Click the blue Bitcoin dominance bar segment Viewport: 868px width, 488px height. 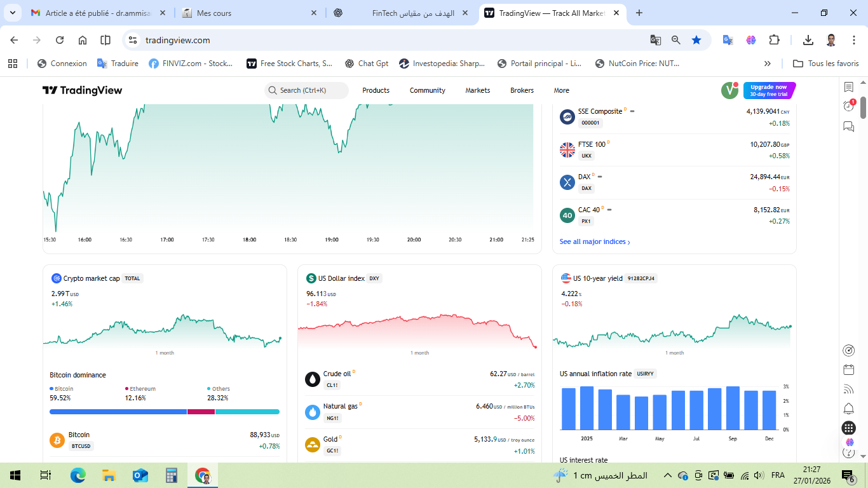pyautogui.click(x=118, y=412)
